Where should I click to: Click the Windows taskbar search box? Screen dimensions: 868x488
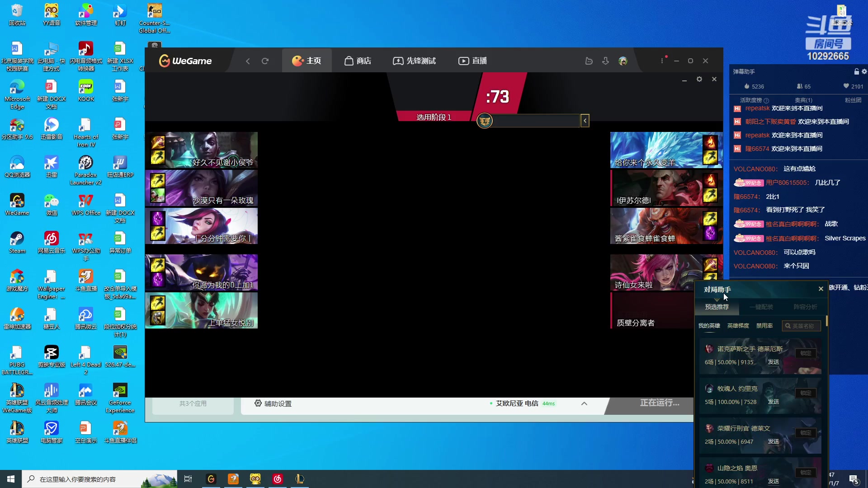(x=99, y=479)
